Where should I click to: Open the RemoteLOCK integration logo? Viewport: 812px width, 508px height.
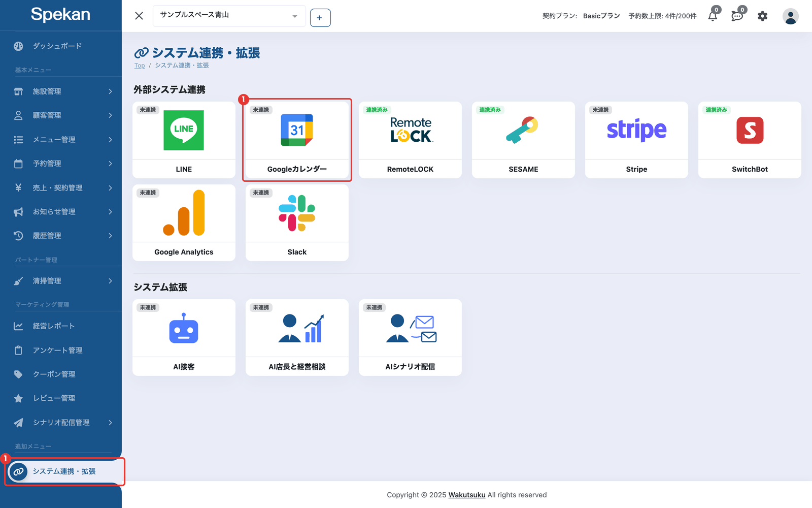coord(411,130)
